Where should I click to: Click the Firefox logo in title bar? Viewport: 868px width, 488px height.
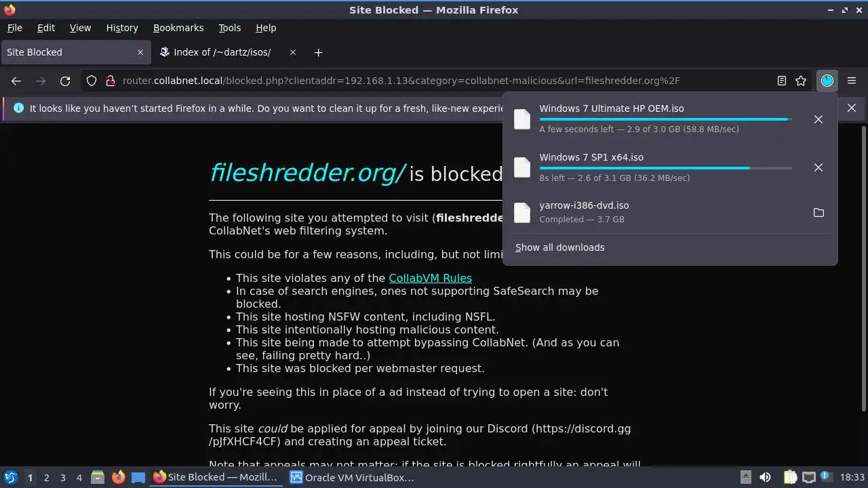click(x=9, y=10)
